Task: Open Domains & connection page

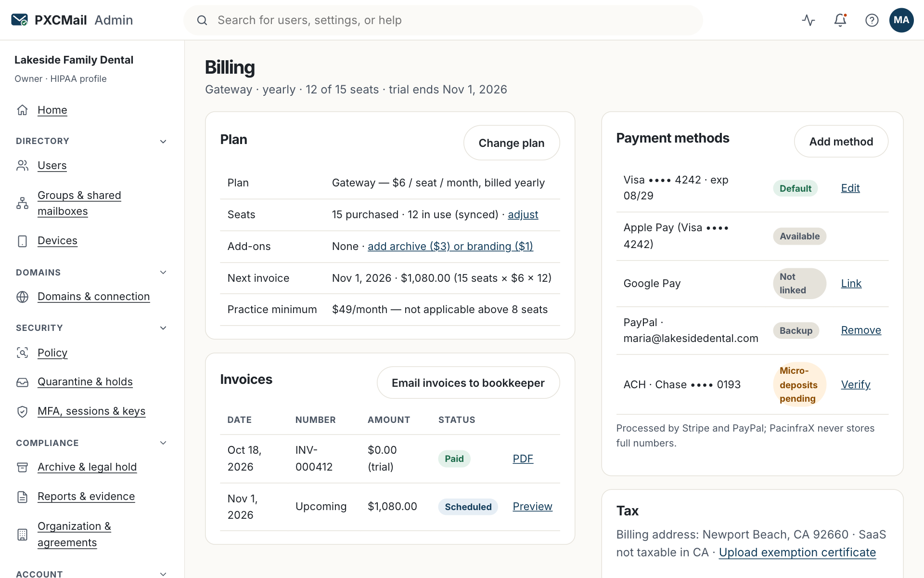Action: pyautogui.click(x=93, y=297)
